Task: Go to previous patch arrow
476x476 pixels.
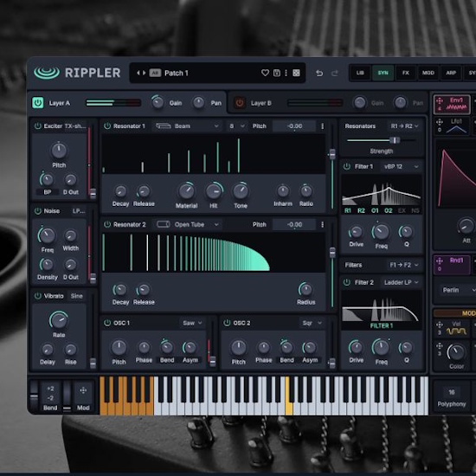Action: [138, 73]
